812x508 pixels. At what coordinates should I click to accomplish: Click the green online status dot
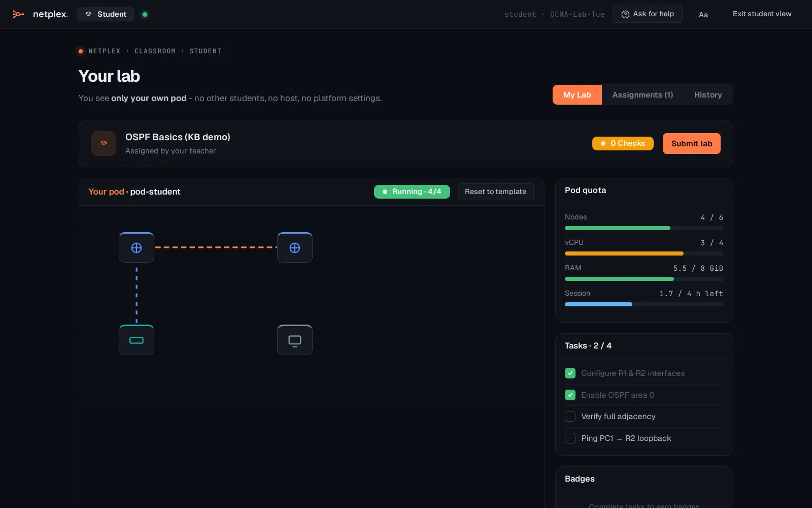(145, 14)
